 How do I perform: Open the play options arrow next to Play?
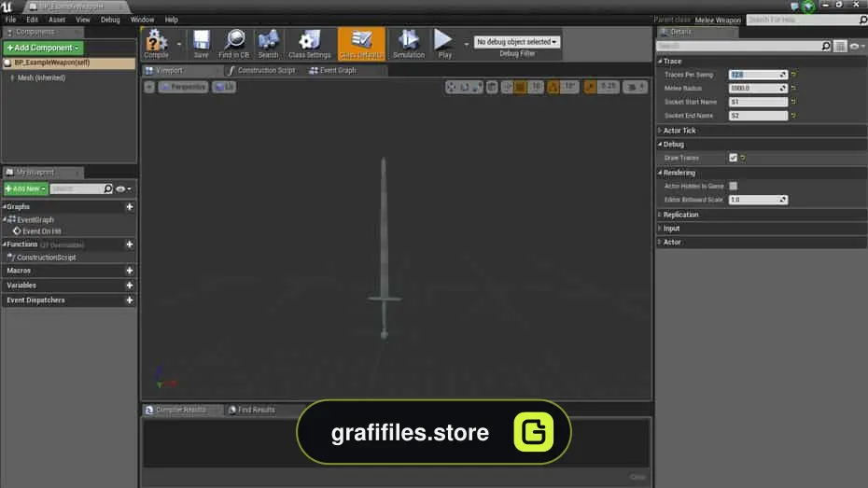click(466, 44)
